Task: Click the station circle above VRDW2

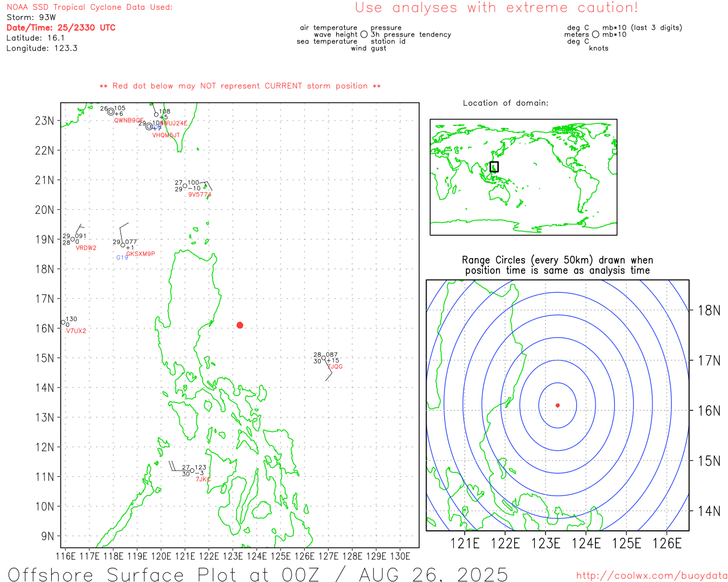Action: (72, 239)
